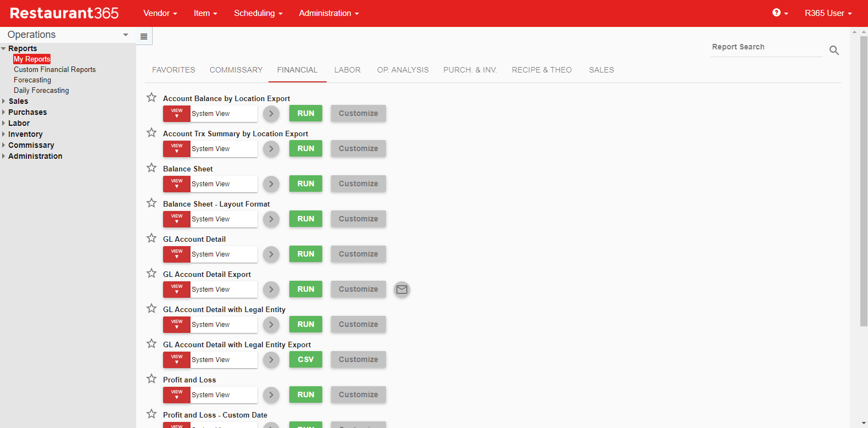Star the Profit and Loss report

click(x=152, y=379)
